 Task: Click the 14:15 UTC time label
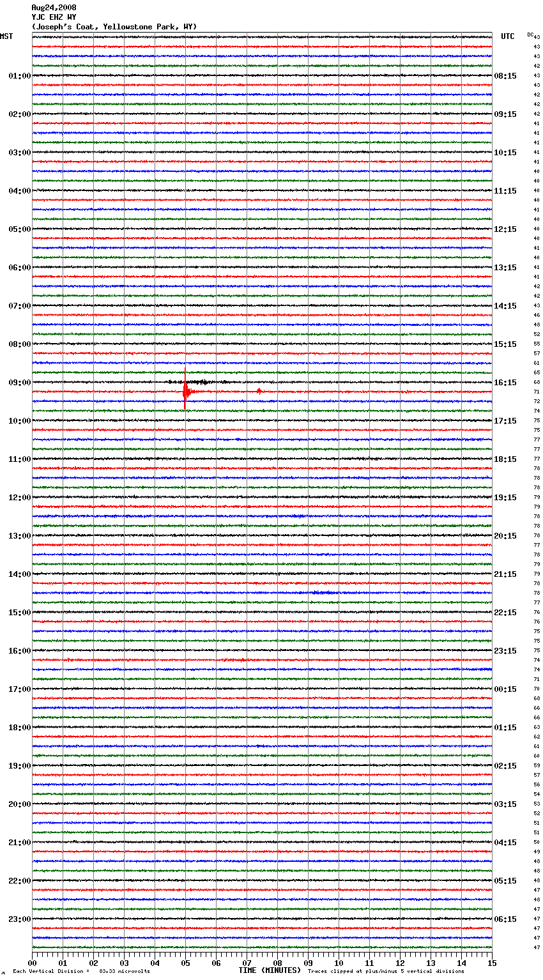[x=505, y=306]
